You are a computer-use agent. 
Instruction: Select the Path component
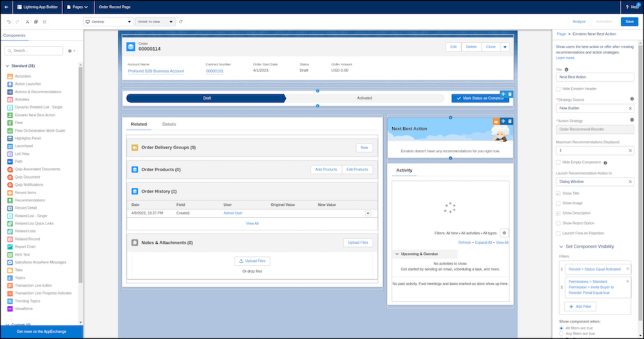coord(19,161)
